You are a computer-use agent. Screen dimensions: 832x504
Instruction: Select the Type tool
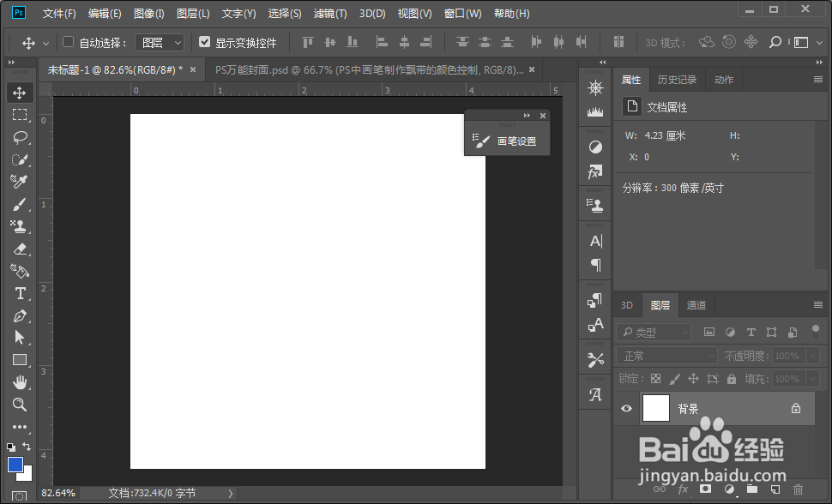[x=20, y=293]
